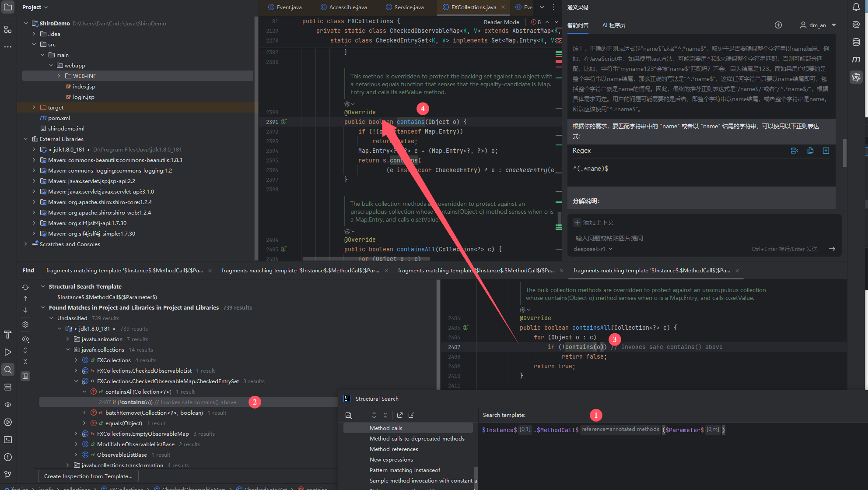
Task: Open the Services tool window icon
Action: [x=8, y=387]
